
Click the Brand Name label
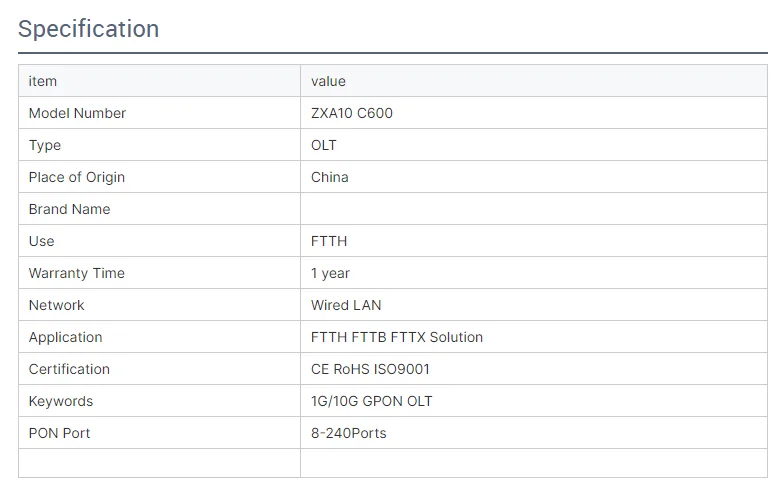pos(70,209)
